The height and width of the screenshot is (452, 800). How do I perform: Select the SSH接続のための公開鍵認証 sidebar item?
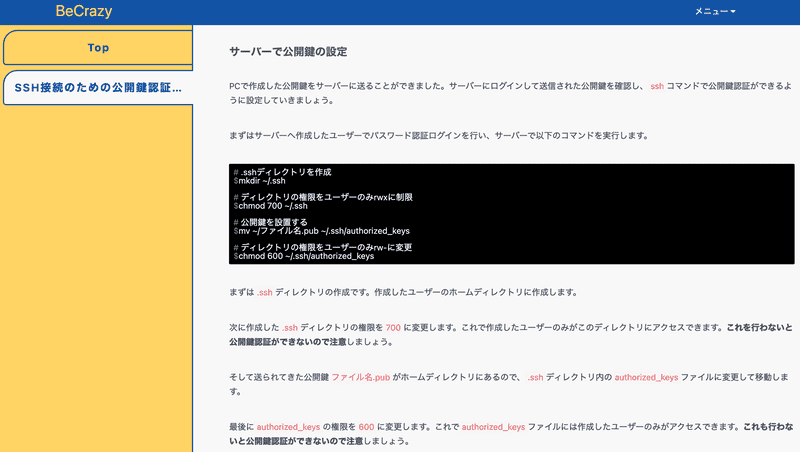coord(98,88)
